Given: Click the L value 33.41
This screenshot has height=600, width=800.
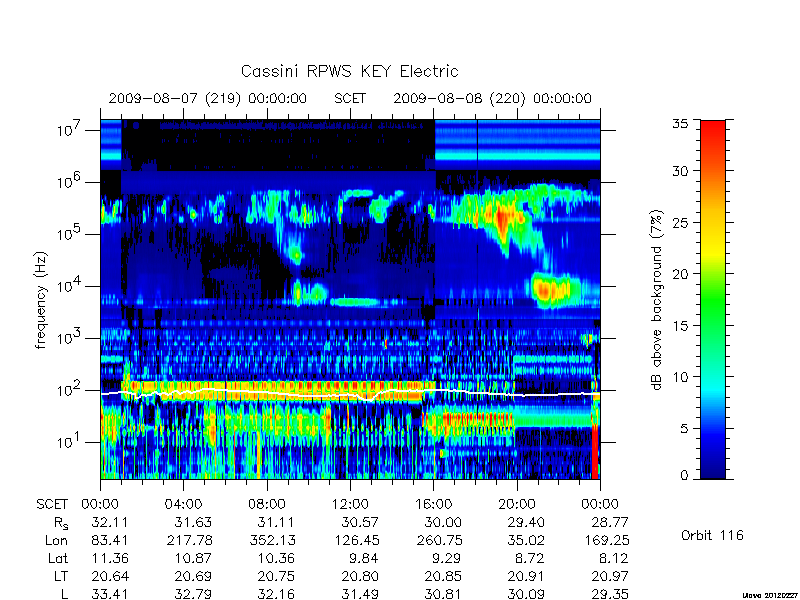Looking at the screenshot, I should [110, 594].
